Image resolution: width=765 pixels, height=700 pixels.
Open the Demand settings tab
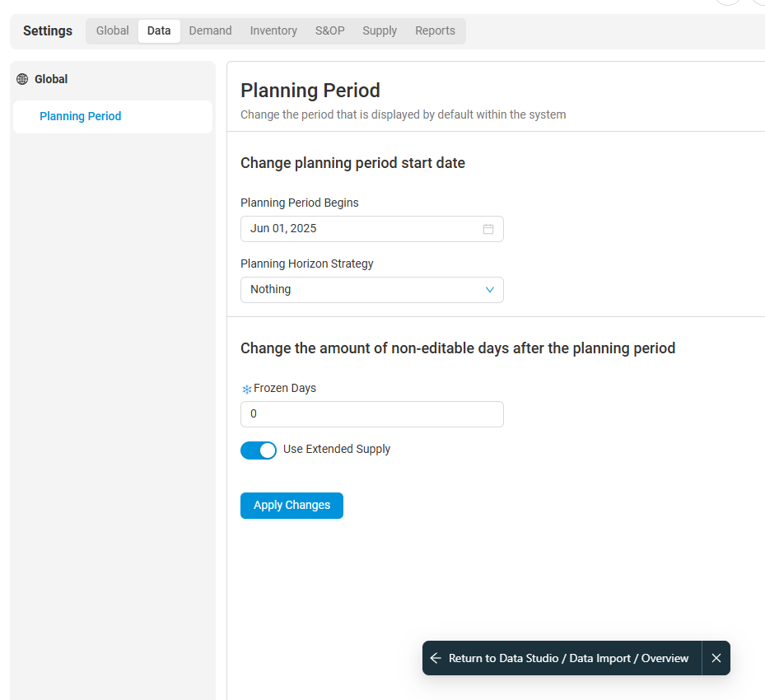click(x=210, y=30)
